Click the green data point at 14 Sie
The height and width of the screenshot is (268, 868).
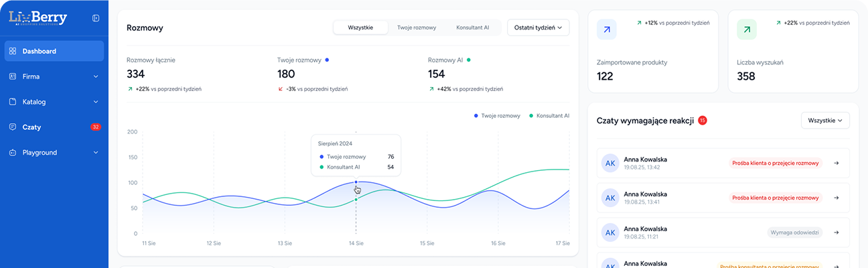pos(356,199)
